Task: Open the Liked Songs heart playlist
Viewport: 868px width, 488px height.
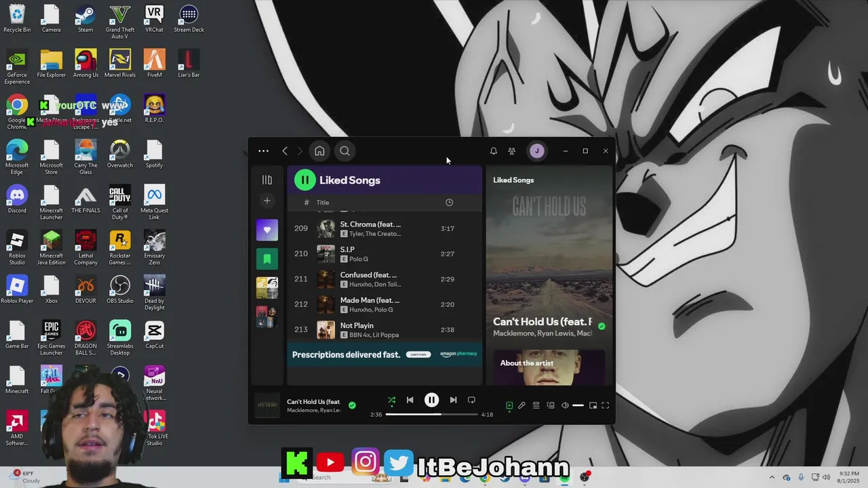Action: tap(267, 230)
